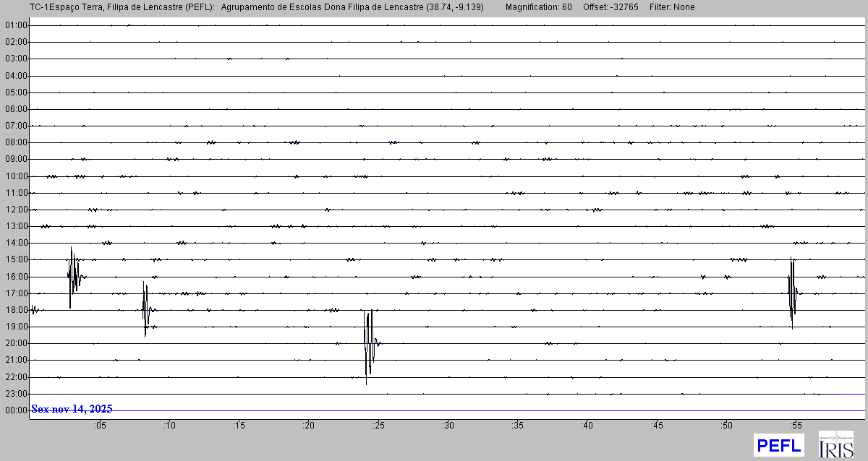This screenshot has height=461, width=868.
Task: Click the 15:00 hour label
Action: tap(16, 259)
